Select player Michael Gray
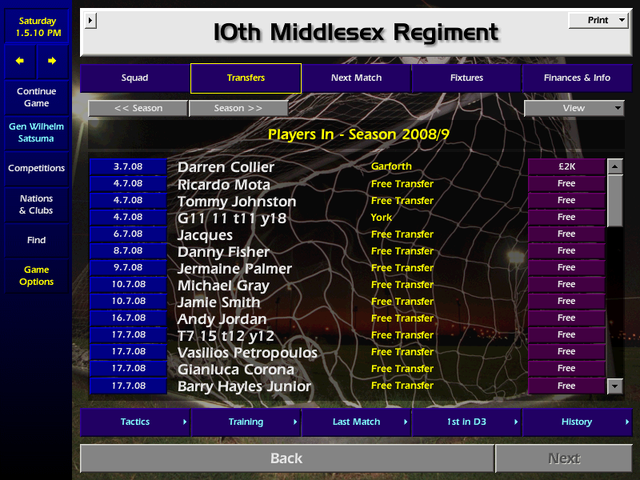Screen dimensions: 640x480 tap(224, 285)
